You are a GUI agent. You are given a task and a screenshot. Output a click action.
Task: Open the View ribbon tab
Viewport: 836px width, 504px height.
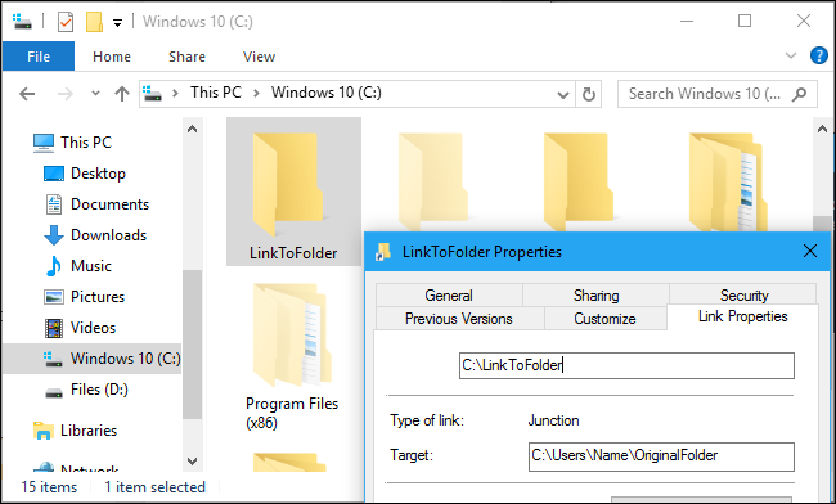pos(258,57)
